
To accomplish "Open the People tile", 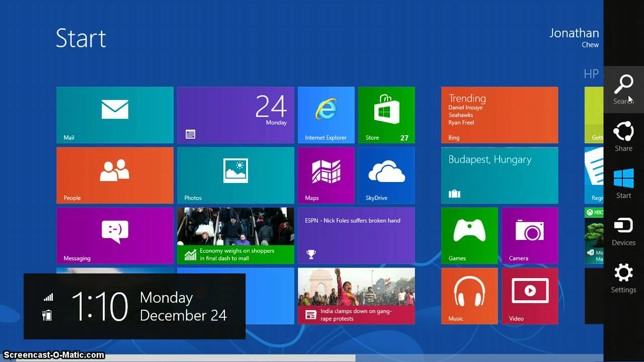I will point(115,175).
